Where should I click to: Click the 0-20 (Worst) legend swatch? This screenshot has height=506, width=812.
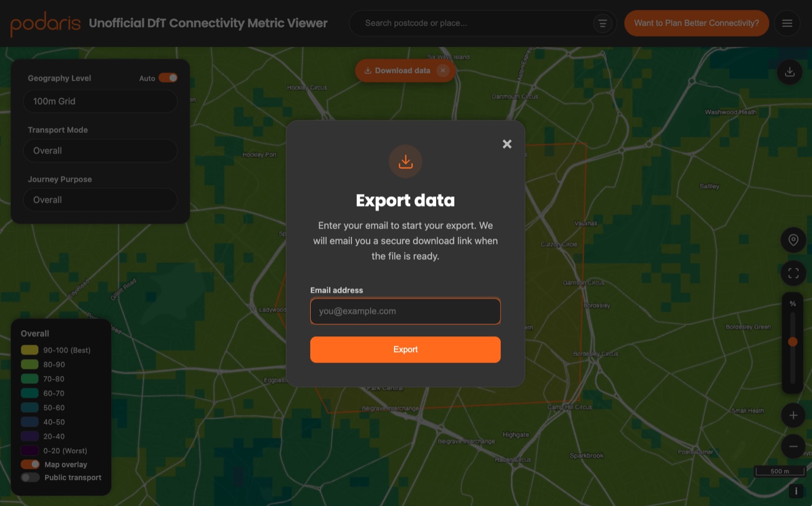click(30, 450)
